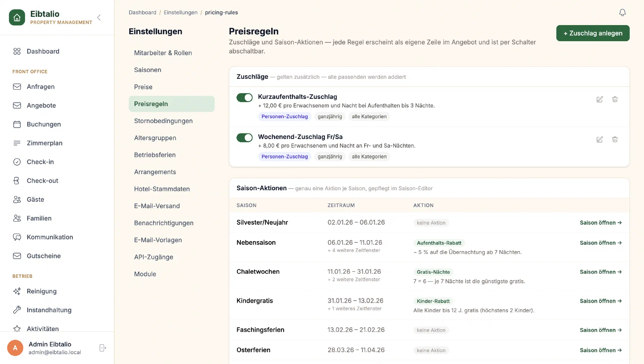
Task: Click the Buchungen calendar icon
Action: pyautogui.click(x=17, y=124)
